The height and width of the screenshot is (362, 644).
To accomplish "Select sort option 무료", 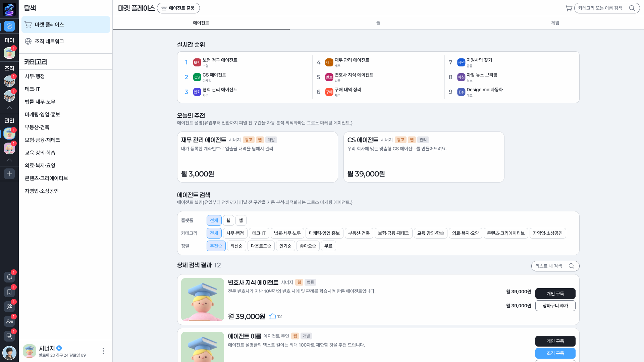I will coord(328,246).
